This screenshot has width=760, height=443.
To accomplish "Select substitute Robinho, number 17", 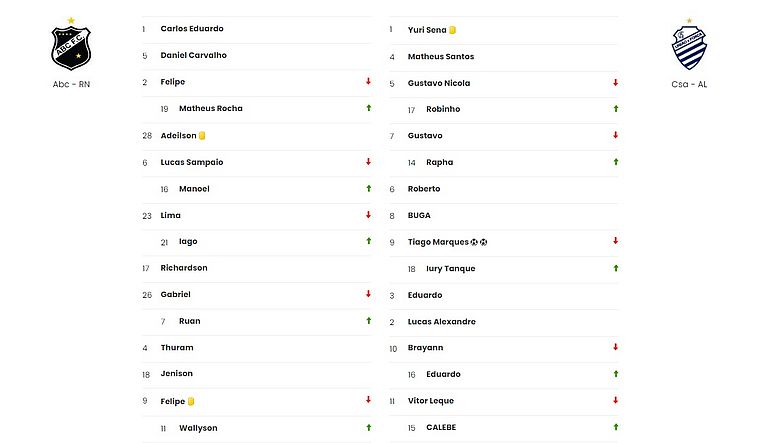I will coord(443,109).
